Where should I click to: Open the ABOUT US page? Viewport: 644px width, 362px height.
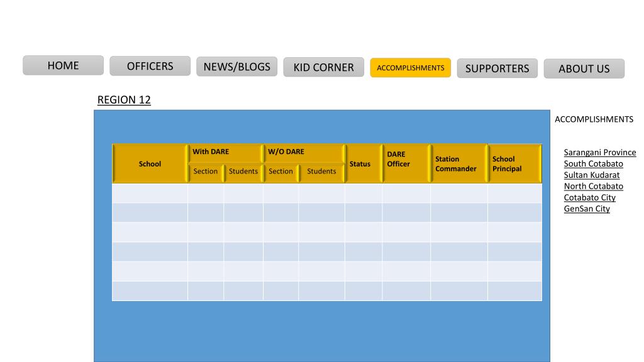(584, 69)
